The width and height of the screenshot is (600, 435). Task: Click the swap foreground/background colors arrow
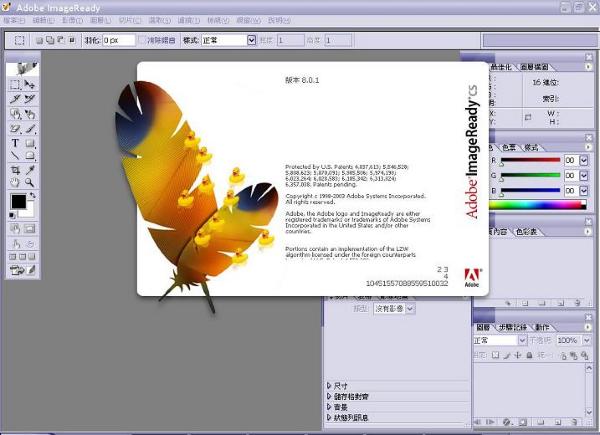[33, 195]
